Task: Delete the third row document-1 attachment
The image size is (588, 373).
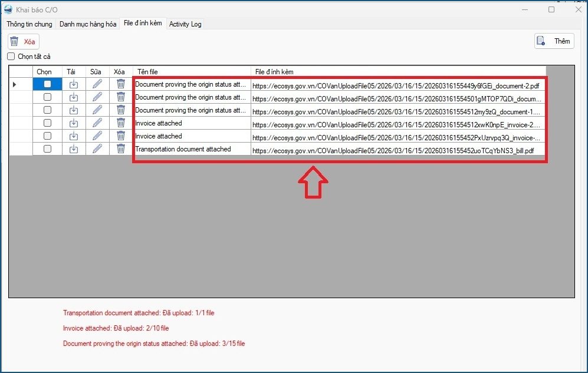Action: point(121,110)
